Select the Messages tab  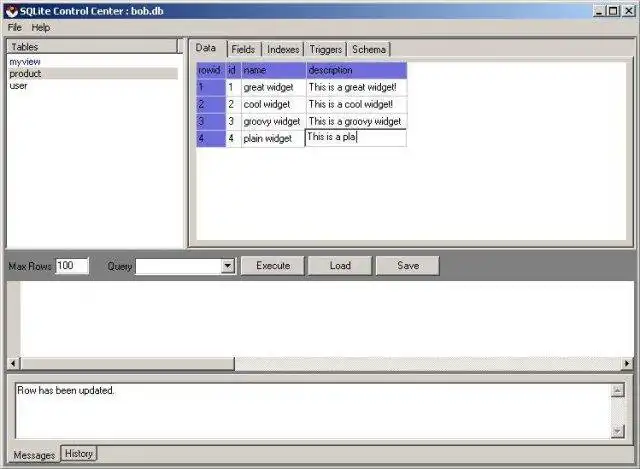pos(34,455)
